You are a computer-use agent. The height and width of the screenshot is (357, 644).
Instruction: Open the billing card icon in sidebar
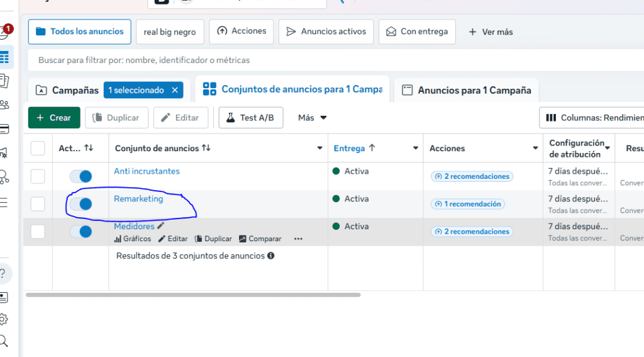coord(4,129)
